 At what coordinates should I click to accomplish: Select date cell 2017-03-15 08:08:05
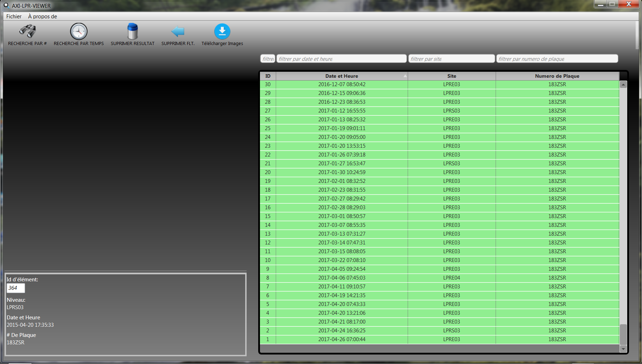point(342,251)
